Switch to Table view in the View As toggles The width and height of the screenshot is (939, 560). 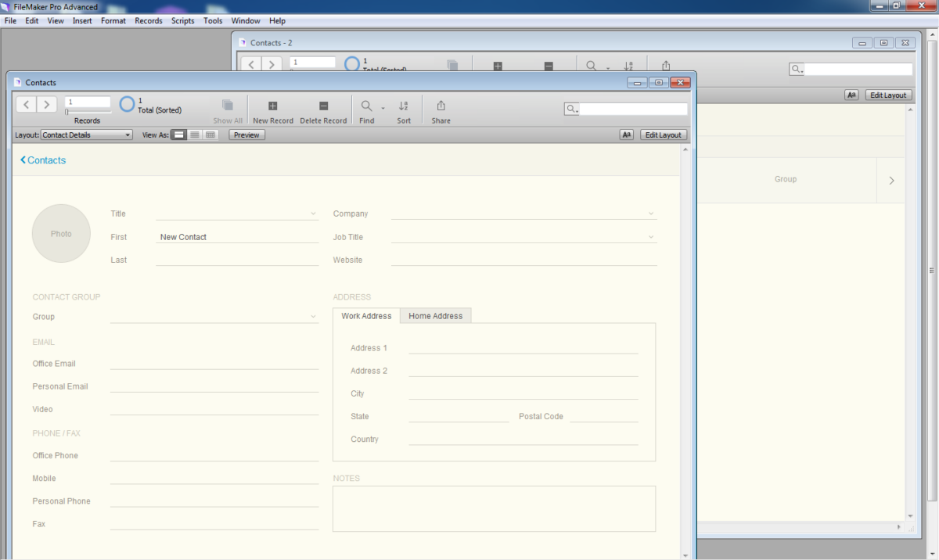pos(210,135)
